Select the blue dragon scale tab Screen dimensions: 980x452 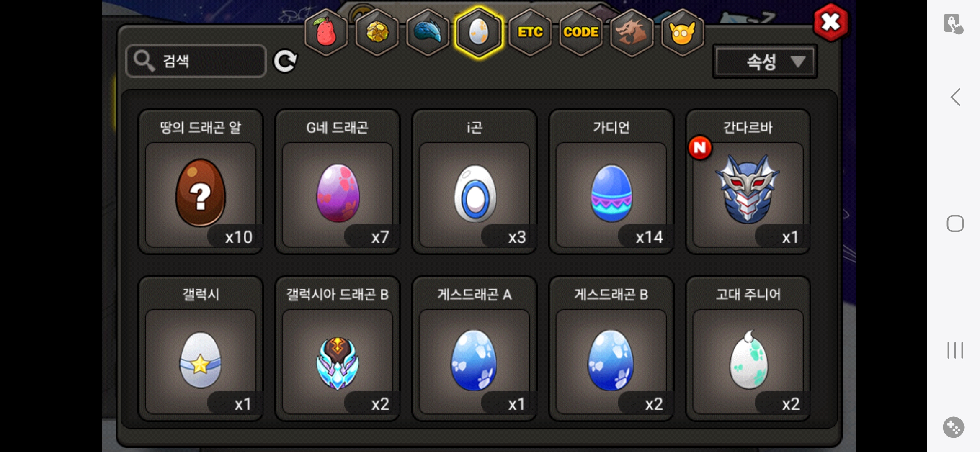(428, 32)
